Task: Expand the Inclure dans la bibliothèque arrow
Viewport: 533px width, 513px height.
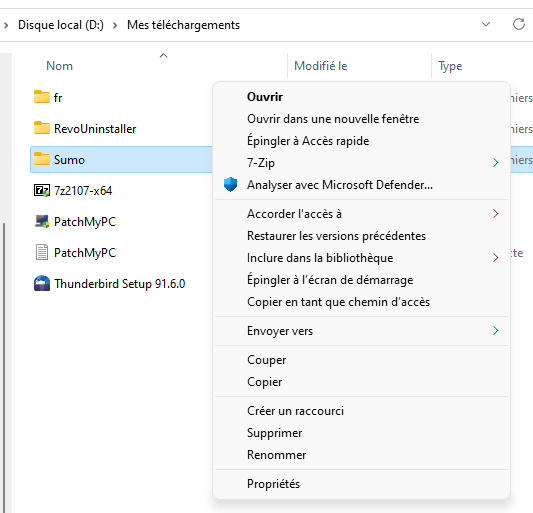Action: pos(496,258)
